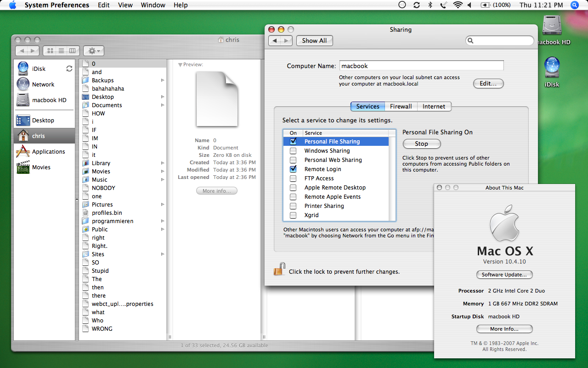Screen dimensions: 588x368
Task: Enable Printer Sharing checkbox
Action: (x=293, y=206)
